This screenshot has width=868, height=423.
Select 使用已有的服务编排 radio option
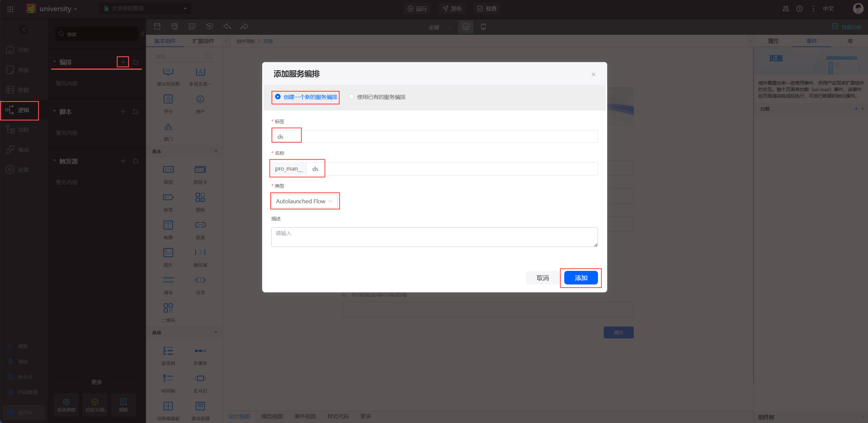coord(351,97)
